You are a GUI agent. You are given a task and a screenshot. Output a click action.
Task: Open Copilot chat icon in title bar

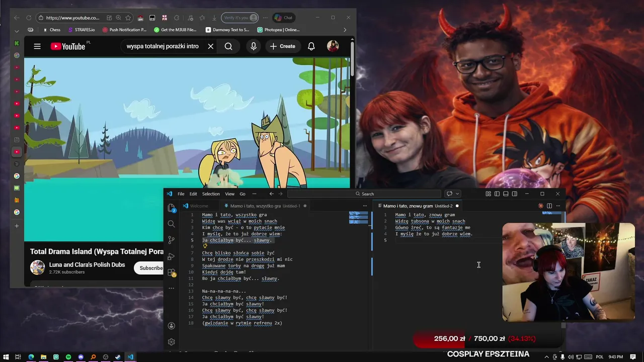pyautogui.click(x=449, y=194)
